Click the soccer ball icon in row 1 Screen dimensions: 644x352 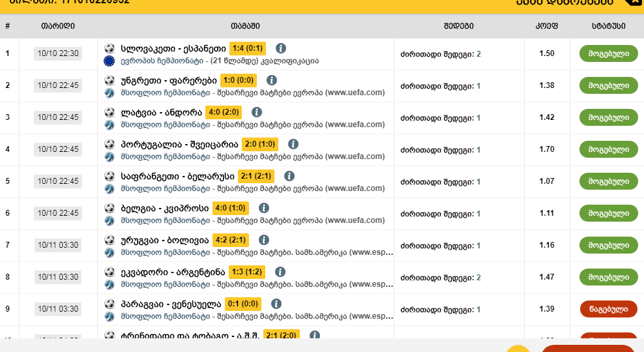(110, 48)
